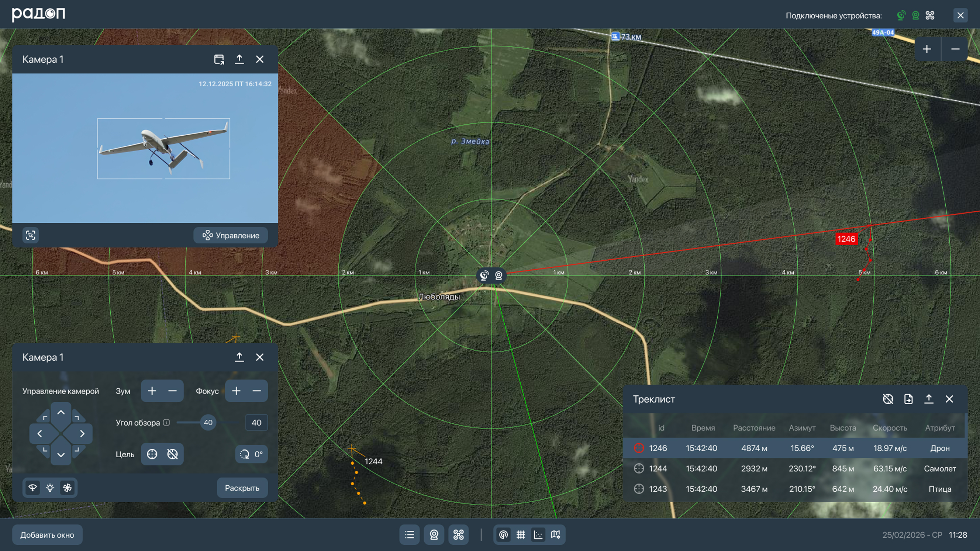
Task: Open the track list icon in bottom toolbar
Action: [409, 535]
